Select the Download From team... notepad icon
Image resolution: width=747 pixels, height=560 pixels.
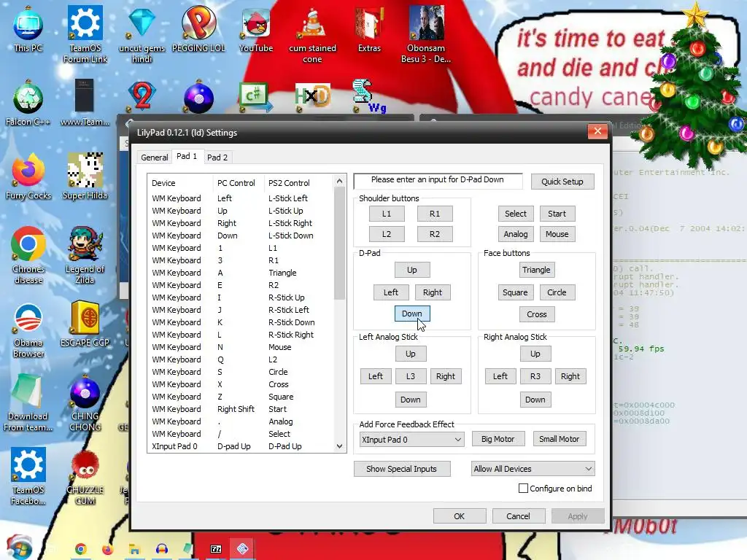(28, 402)
